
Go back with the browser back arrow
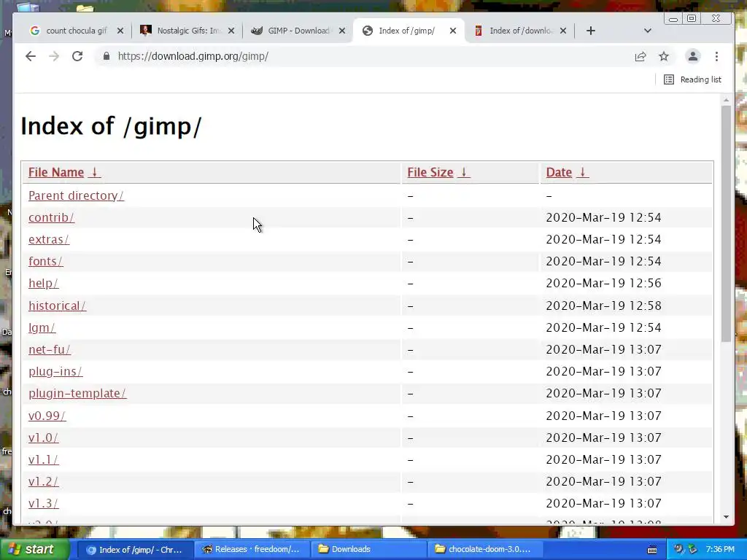tap(31, 56)
